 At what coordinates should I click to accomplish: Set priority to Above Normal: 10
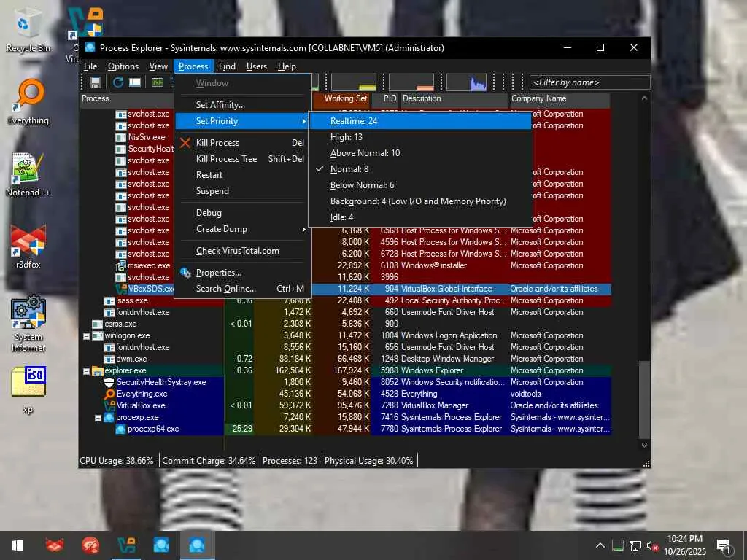point(420,153)
